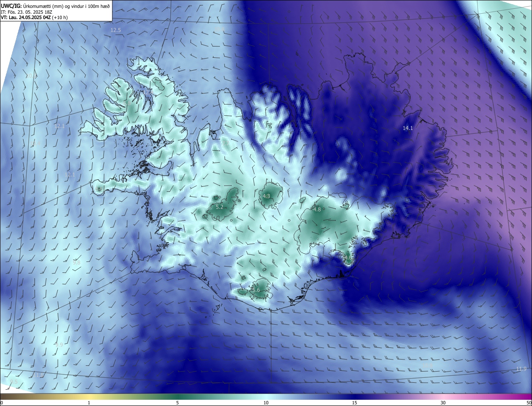
Task: Click the 14.1 value label in the east
Action: (x=408, y=128)
